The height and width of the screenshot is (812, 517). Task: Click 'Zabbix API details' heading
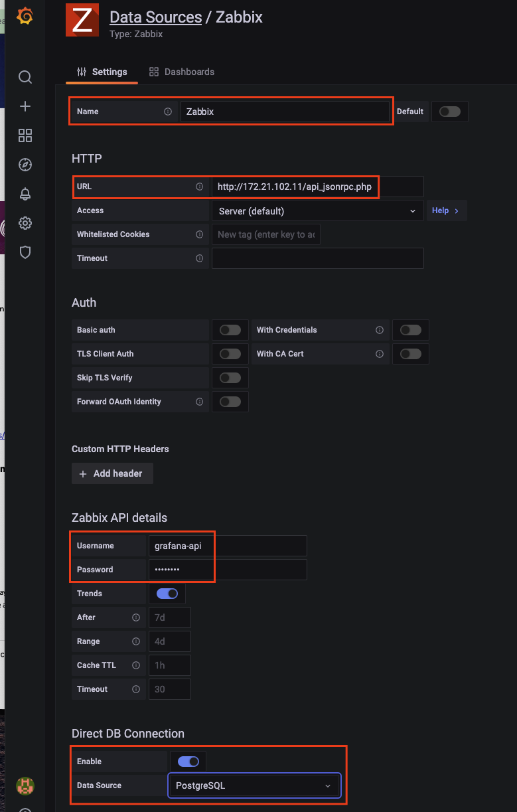(x=119, y=518)
